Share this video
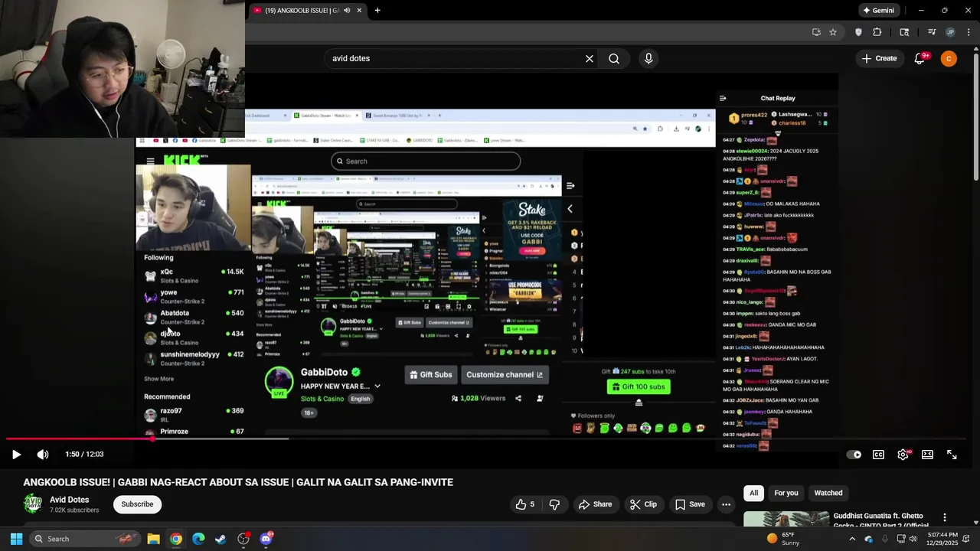 [x=595, y=504]
